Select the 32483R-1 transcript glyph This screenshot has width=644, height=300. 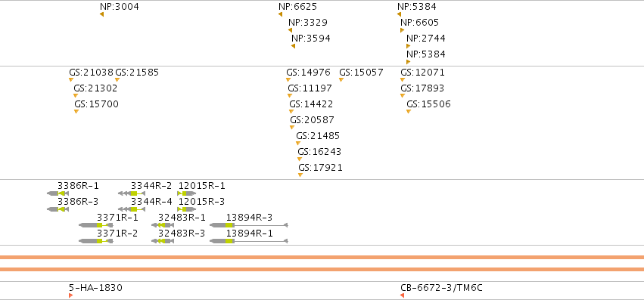163,225
